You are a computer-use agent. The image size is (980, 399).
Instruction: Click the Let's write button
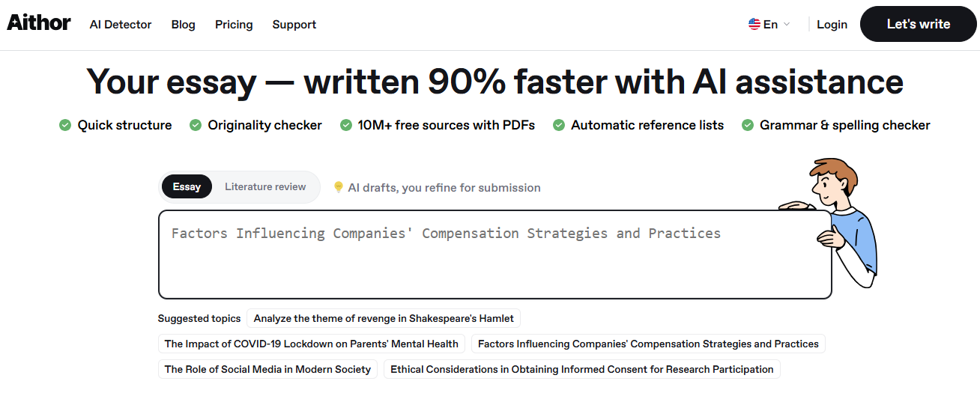(919, 24)
